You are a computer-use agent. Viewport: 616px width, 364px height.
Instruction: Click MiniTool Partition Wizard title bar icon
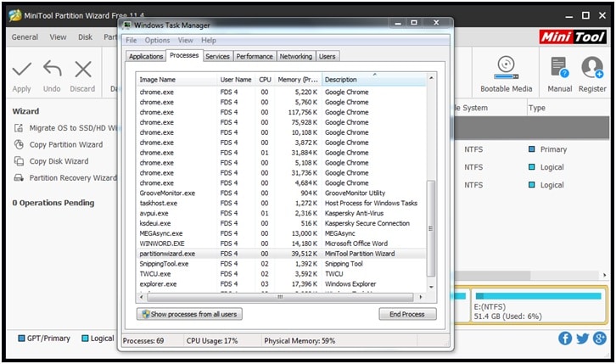(x=15, y=15)
